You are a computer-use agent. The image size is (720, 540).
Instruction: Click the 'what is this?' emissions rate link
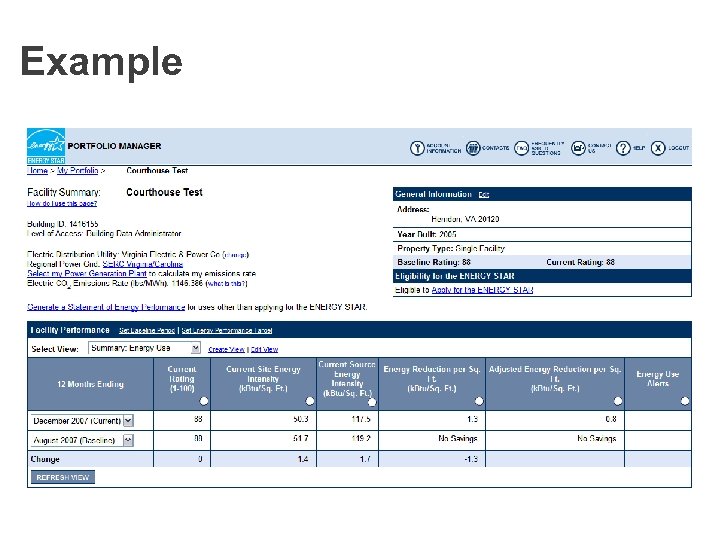coord(226,284)
